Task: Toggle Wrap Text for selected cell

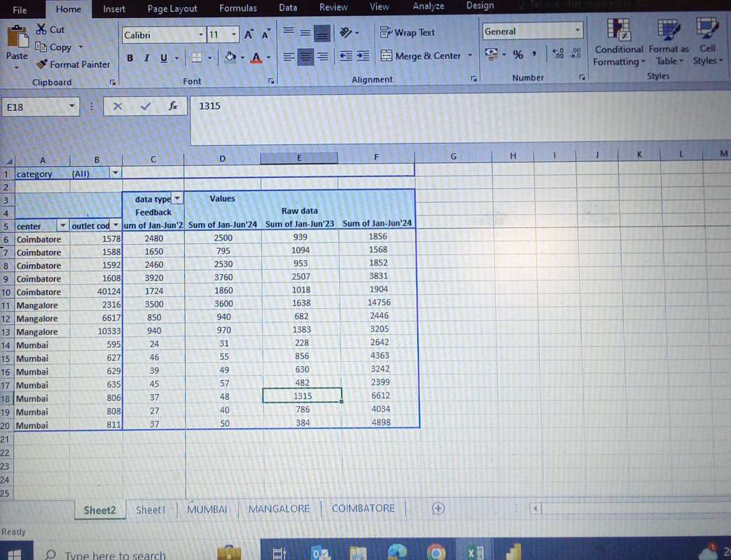Action: pos(407,32)
